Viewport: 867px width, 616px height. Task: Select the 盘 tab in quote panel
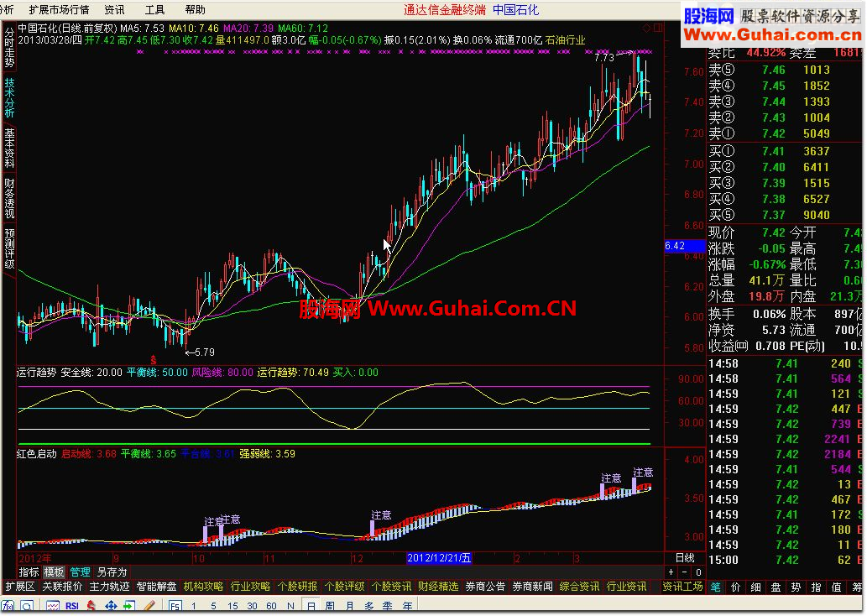pos(776,587)
